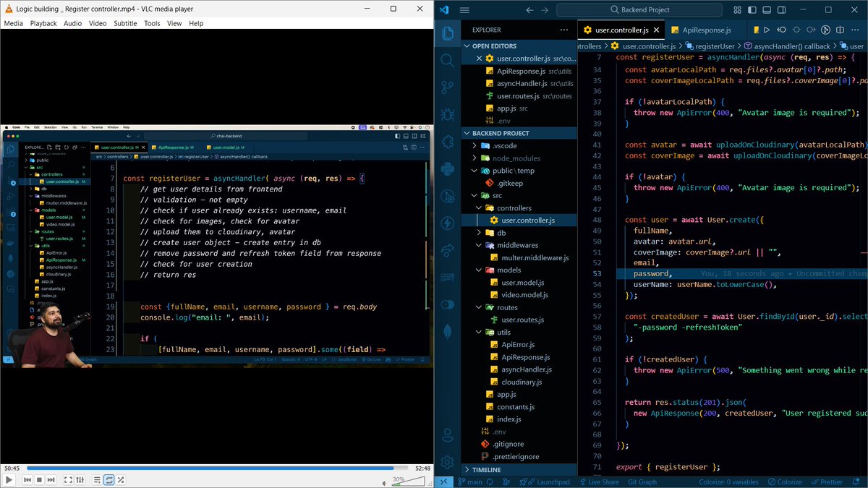Screen dimensions: 868x488
Task: Expand the TIMELINE section
Action: 519,469
